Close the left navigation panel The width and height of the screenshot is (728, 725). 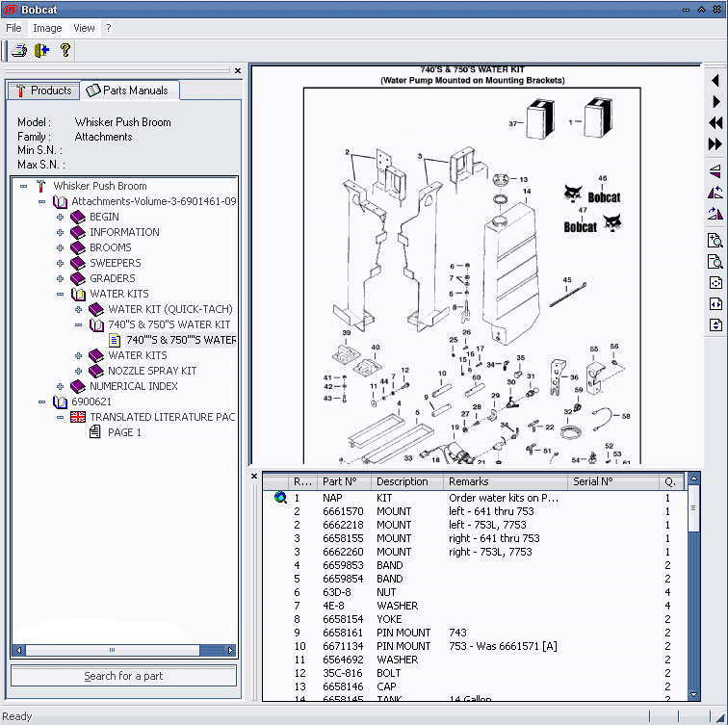click(x=238, y=70)
